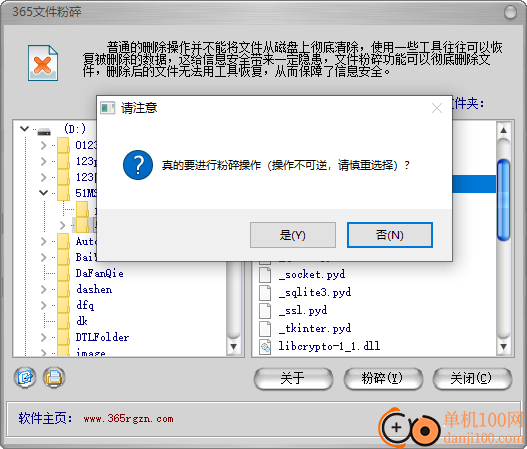Close the 请注意 dialog with X
The height and width of the screenshot is (449, 527).
coord(437,108)
